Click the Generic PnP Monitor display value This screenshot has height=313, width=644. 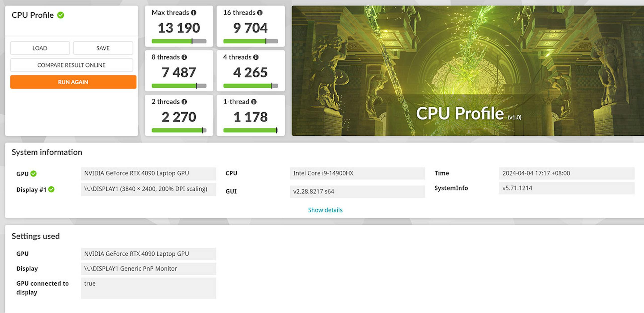tap(148, 269)
